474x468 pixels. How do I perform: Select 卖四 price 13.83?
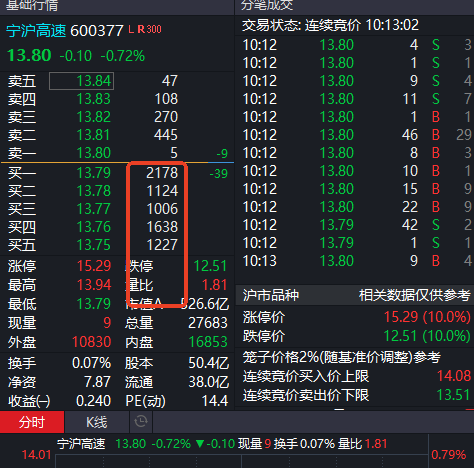94,99
